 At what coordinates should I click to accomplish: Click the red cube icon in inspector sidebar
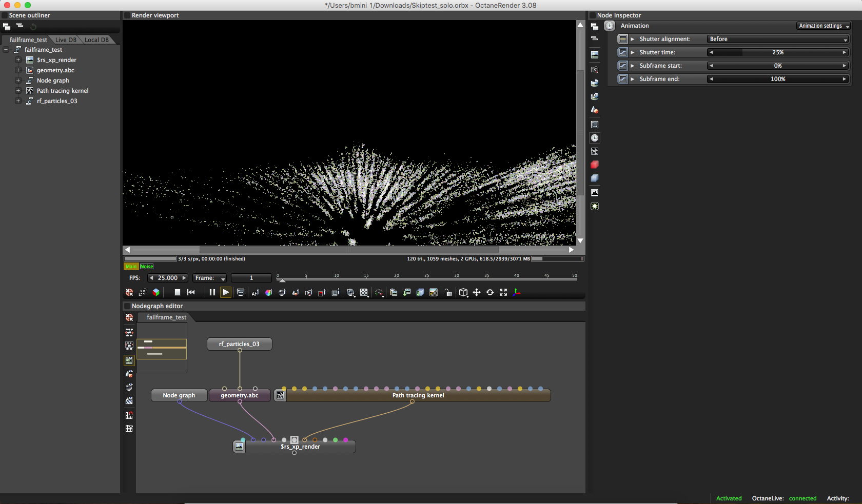coord(595,165)
